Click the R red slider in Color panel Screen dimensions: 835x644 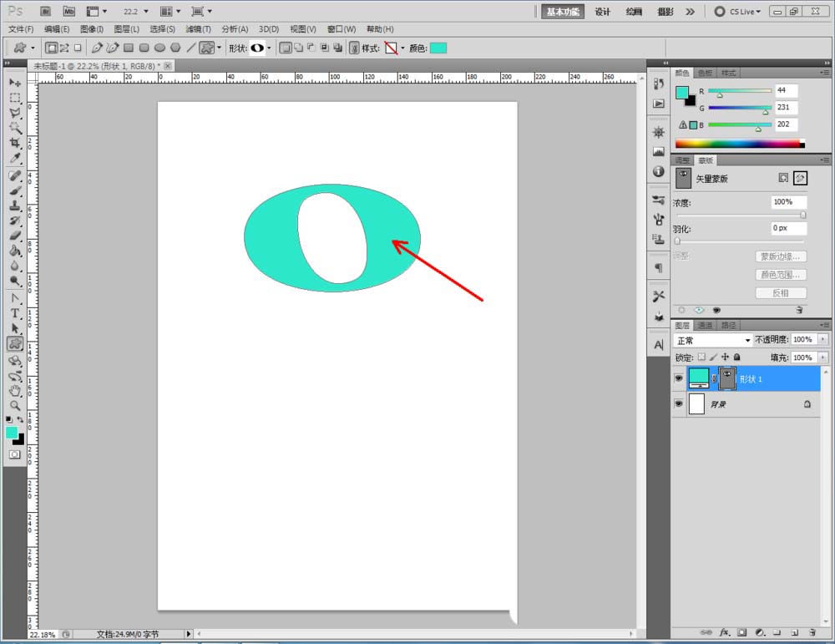[739, 91]
